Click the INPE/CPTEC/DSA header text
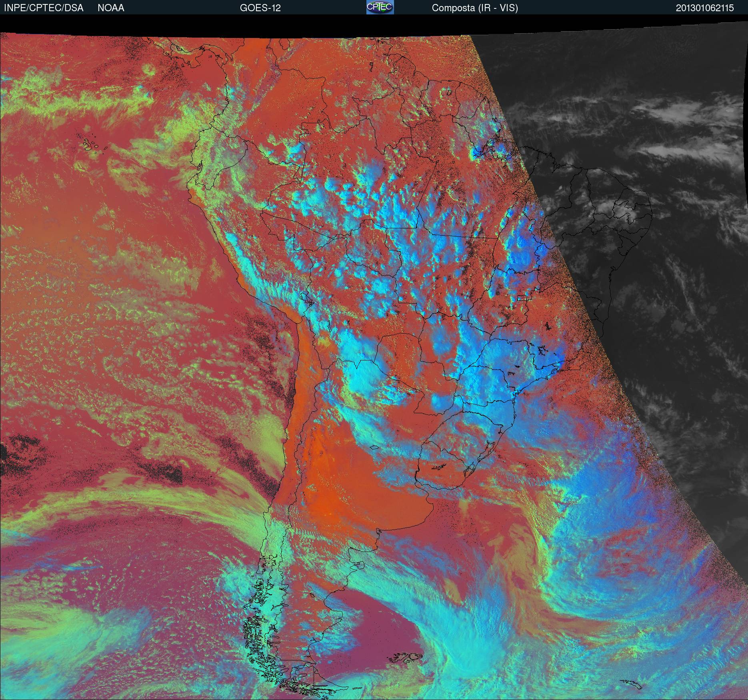This screenshot has height=700, width=748. (x=44, y=8)
